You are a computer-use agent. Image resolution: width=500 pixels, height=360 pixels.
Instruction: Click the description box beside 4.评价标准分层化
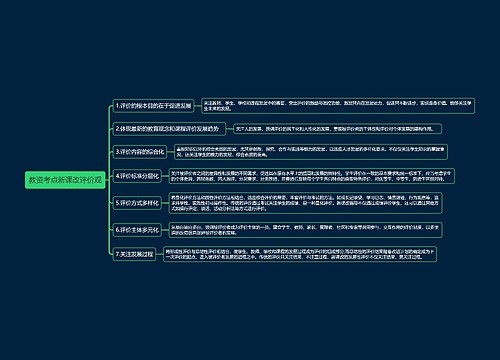[312, 176]
